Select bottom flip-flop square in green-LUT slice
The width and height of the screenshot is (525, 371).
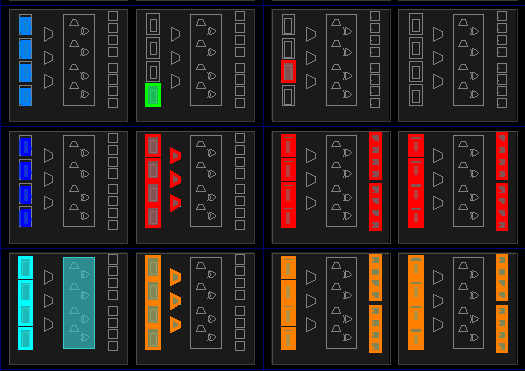[240, 103]
